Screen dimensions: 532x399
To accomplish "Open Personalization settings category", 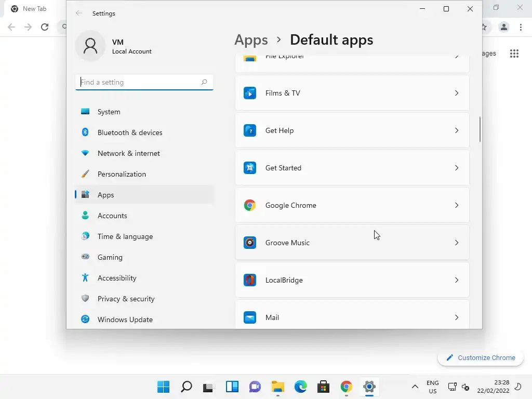I will (144, 174).
